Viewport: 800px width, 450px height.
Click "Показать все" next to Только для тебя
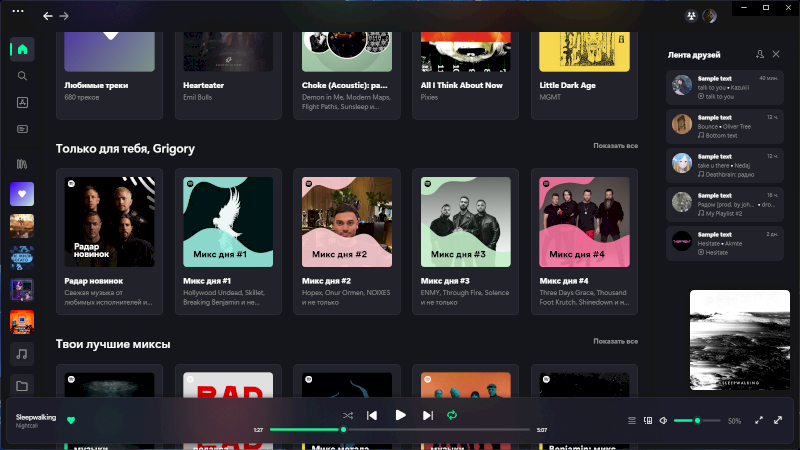point(615,146)
